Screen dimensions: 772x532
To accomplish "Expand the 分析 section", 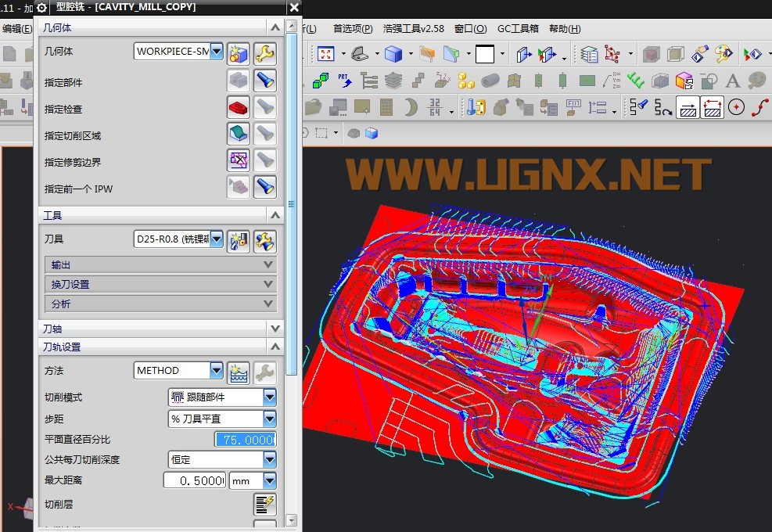I will coord(161,304).
